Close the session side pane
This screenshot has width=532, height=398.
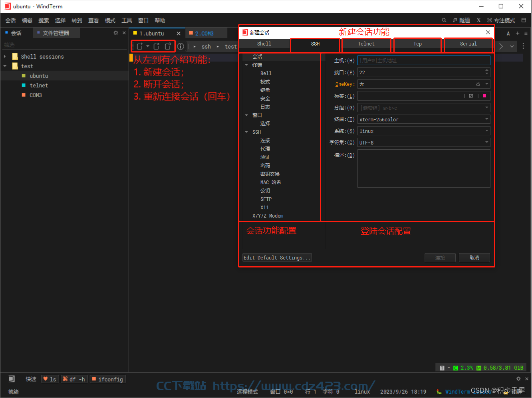[x=124, y=33]
